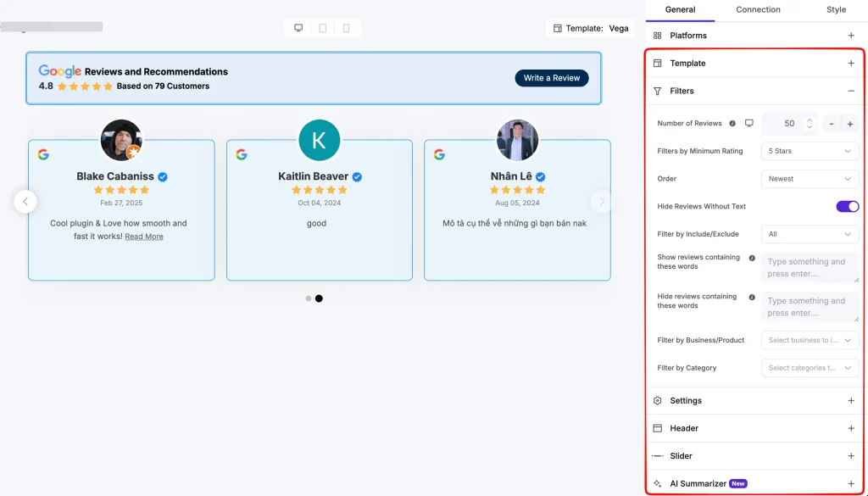The width and height of the screenshot is (868, 496).
Task: Open Filter by Include/Exclude dropdown
Action: click(810, 234)
